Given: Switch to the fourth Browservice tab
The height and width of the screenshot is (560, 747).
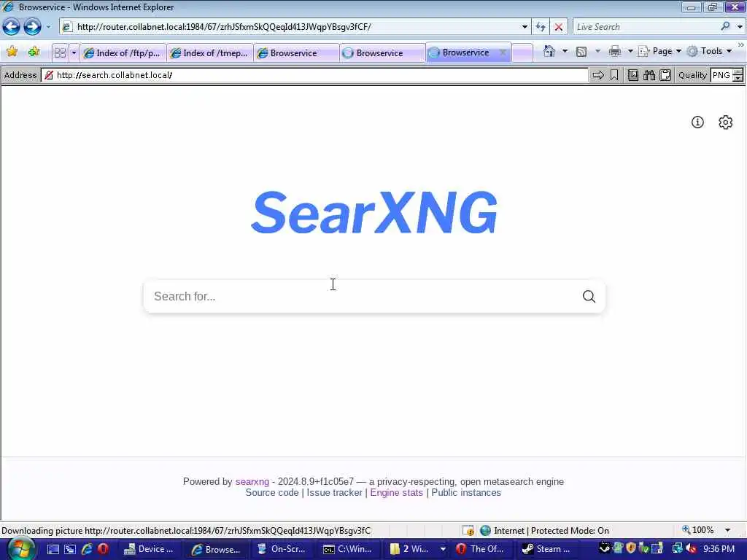Looking at the screenshot, I should (x=382, y=52).
